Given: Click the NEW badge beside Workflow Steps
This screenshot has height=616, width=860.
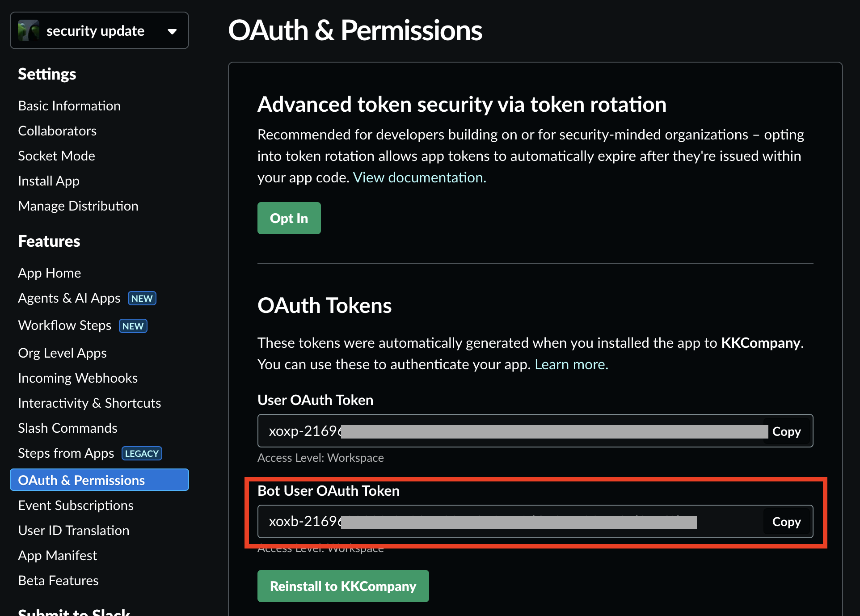Looking at the screenshot, I should [x=133, y=326].
